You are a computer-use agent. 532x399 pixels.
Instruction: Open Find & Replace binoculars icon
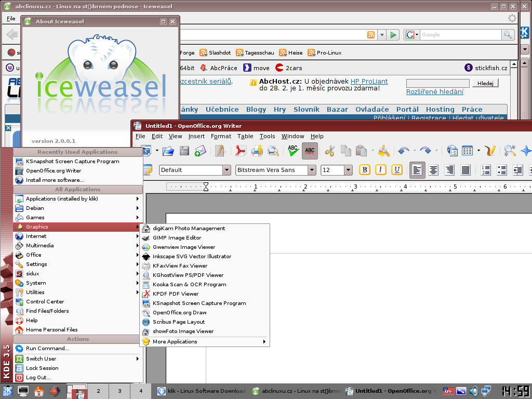click(510, 151)
